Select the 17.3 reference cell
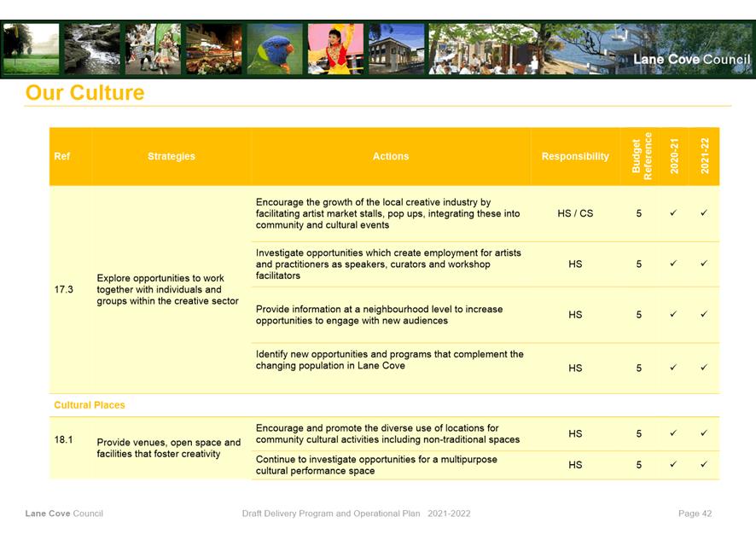This screenshot has width=756, height=534. (64, 289)
